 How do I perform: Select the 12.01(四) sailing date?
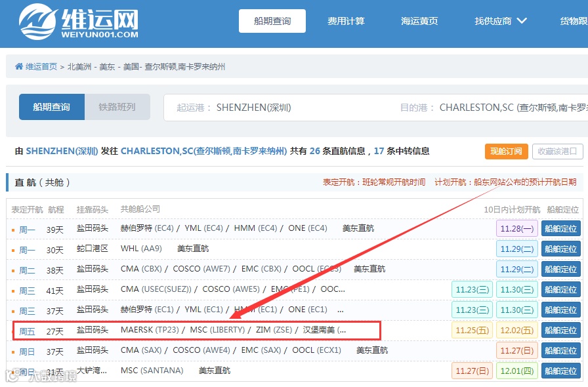click(517, 371)
